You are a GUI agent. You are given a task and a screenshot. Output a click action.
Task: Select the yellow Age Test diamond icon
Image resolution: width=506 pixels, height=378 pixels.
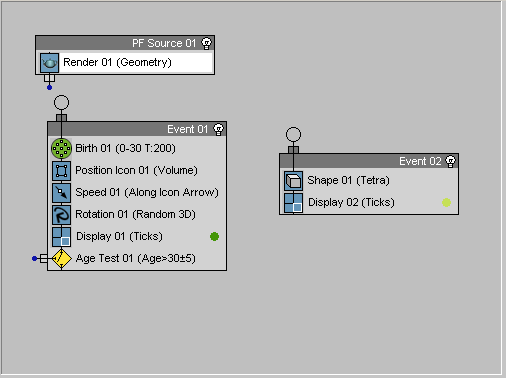[62, 258]
